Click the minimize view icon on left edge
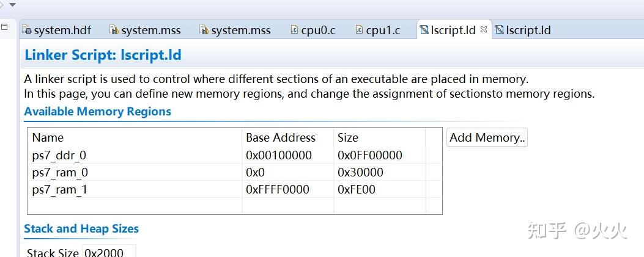644x257 pixels. coord(4,27)
